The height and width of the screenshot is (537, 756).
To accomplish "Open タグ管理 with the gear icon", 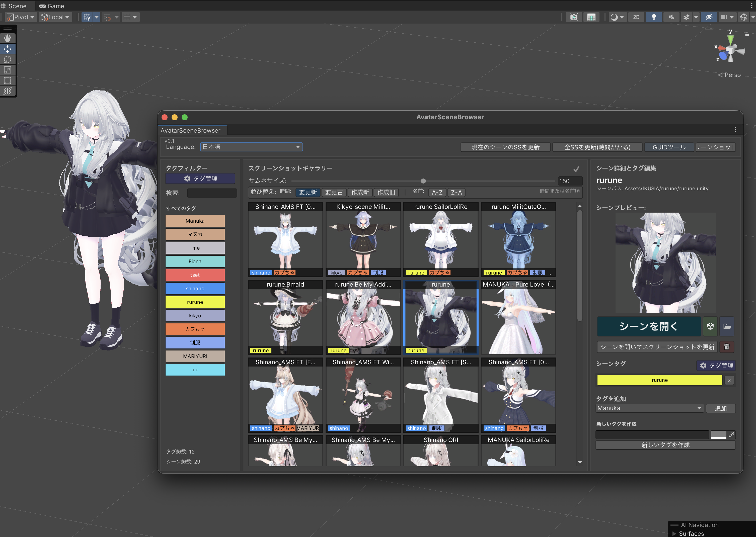I will tap(200, 178).
